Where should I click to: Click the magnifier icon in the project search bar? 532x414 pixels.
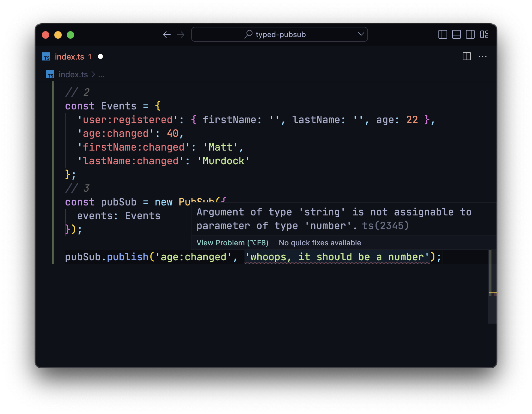point(248,34)
